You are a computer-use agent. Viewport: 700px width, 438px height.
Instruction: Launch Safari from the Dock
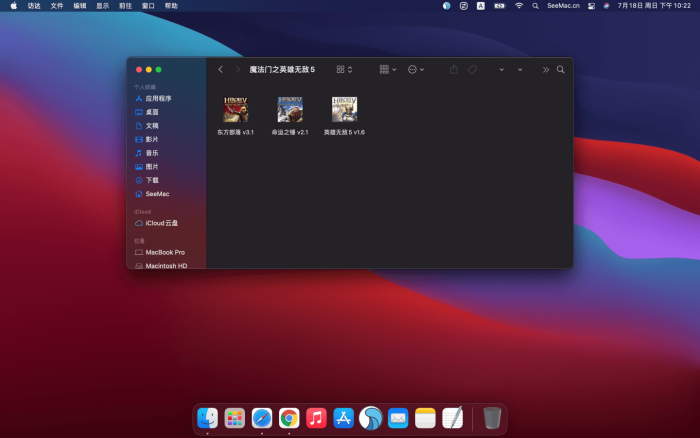(262, 418)
